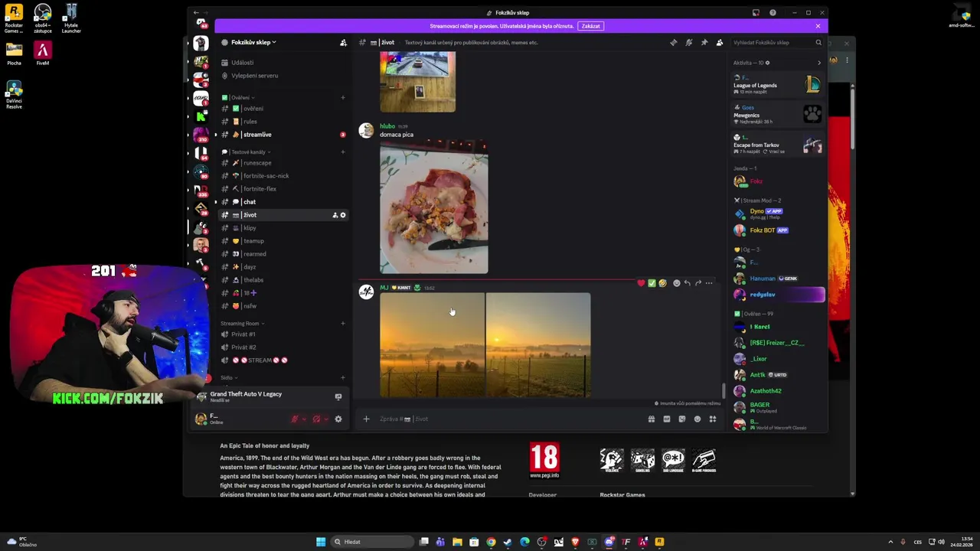This screenshot has height=551, width=980.
Task: Focus the Zpráva message input field
Action: pos(509,419)
